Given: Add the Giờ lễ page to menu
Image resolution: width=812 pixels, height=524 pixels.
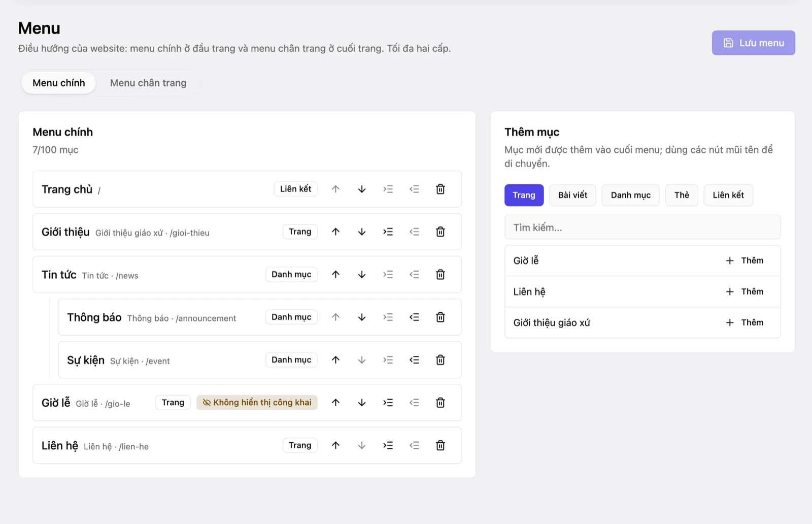Looking at the screenshot, I should pos(745,260).
